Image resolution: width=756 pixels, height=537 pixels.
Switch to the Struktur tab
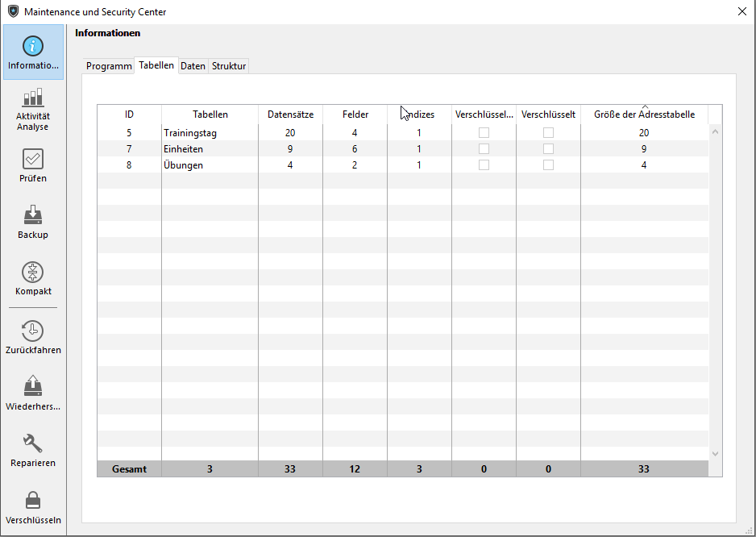tap(229, 66)
